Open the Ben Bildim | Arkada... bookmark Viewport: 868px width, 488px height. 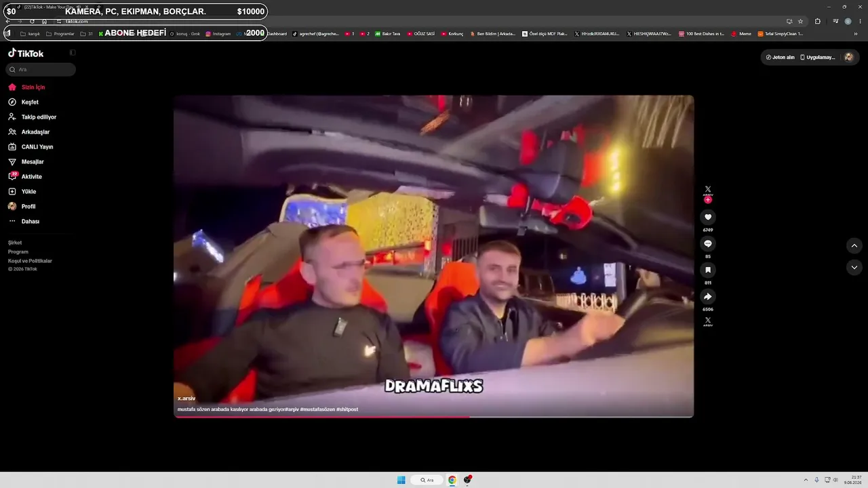coord(492,34)
